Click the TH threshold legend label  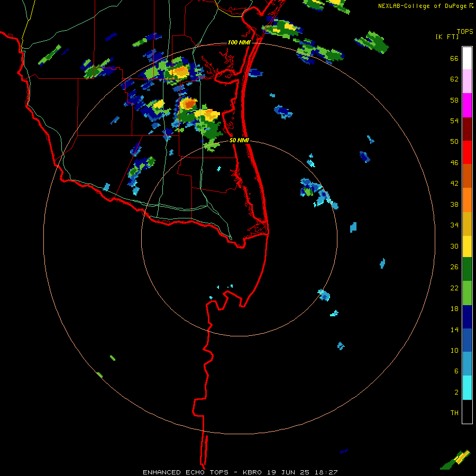[454, 413]
